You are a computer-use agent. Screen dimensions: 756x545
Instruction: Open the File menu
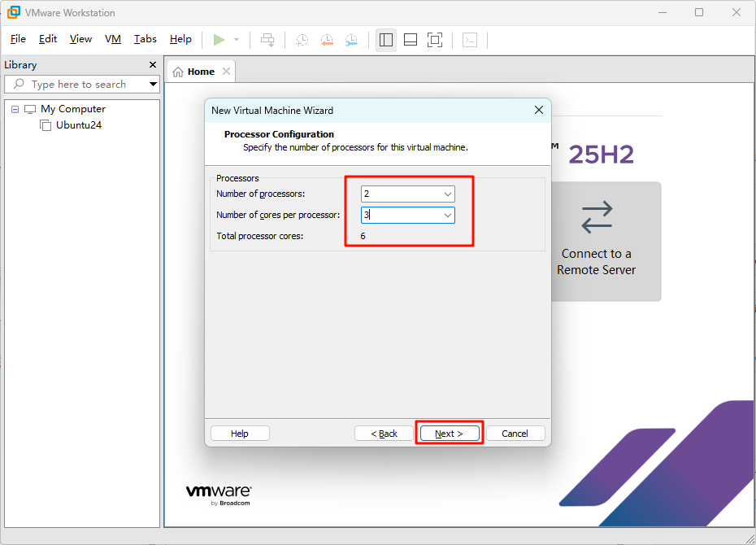(x=18, y=39)
